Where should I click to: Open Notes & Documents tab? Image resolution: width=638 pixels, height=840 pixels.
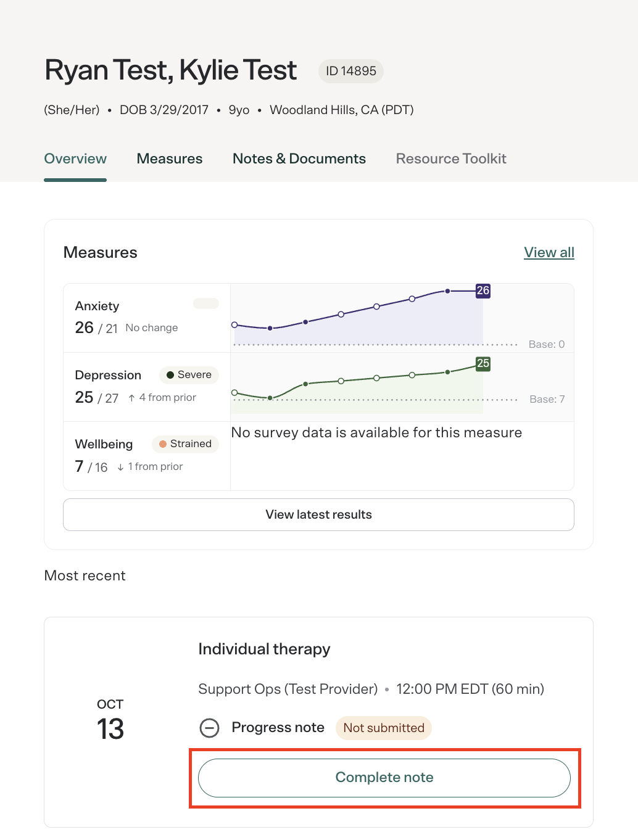pyautogui.click(x=299, y=159)
